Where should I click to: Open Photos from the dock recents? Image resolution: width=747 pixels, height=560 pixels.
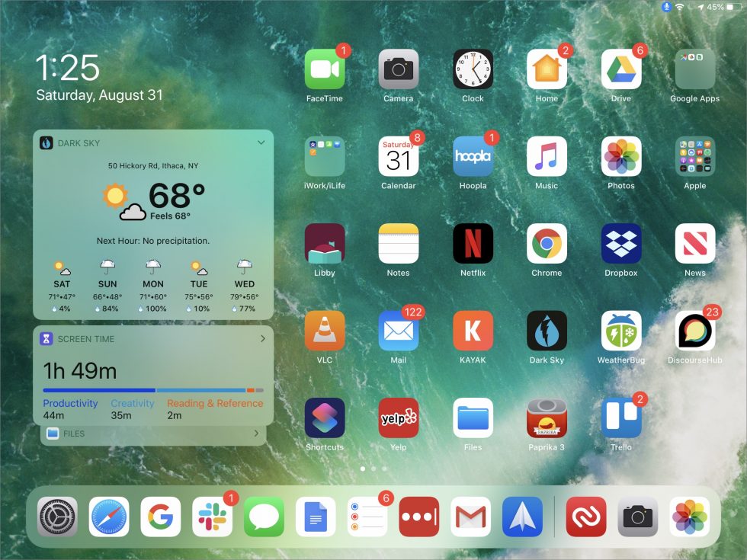[x=689, y=517]
